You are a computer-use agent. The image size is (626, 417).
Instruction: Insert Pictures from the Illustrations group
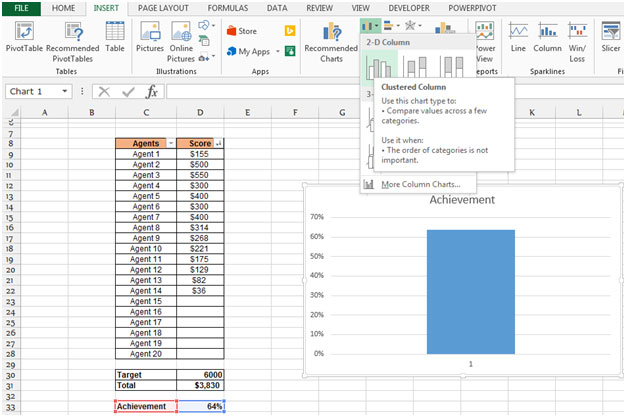coord(150,37)
